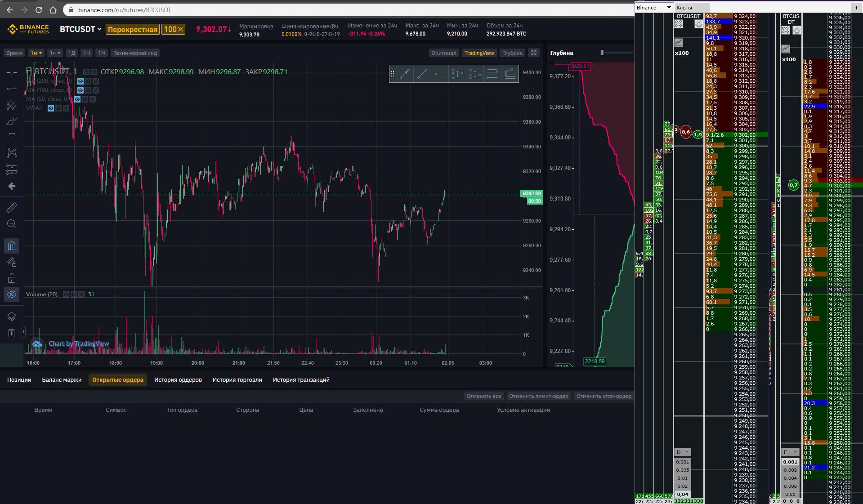863x504 pixels.
Task: Click Отменить лимит-ордер button
Action: pos(539,396)
